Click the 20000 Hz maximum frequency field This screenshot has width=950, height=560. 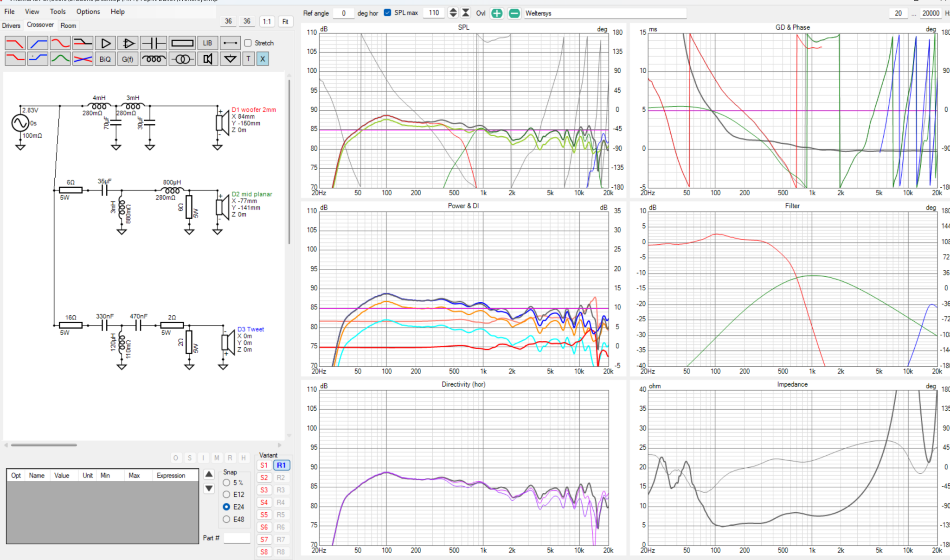931,13
